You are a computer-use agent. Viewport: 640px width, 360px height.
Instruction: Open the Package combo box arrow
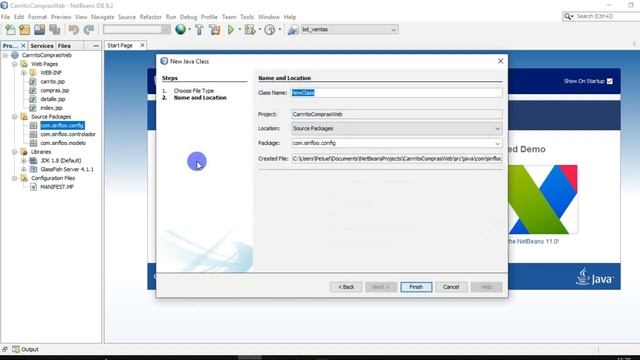coord(497,143)
